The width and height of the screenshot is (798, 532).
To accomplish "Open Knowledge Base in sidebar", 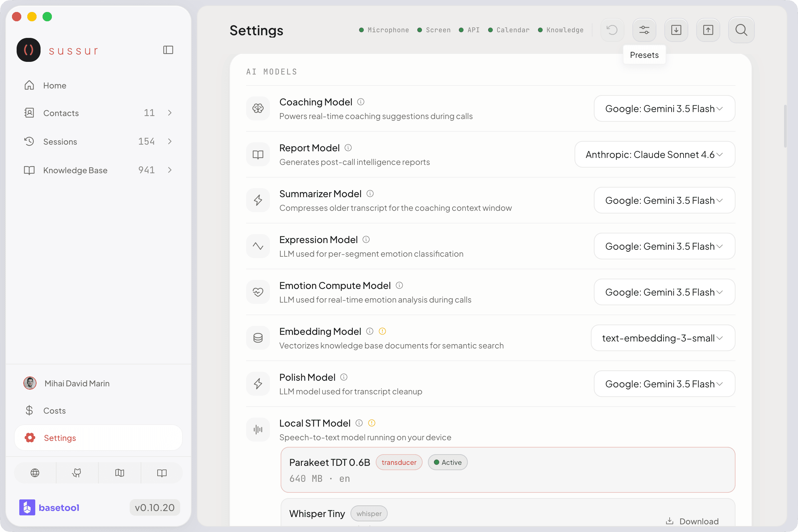I will [x=98, y=170].
